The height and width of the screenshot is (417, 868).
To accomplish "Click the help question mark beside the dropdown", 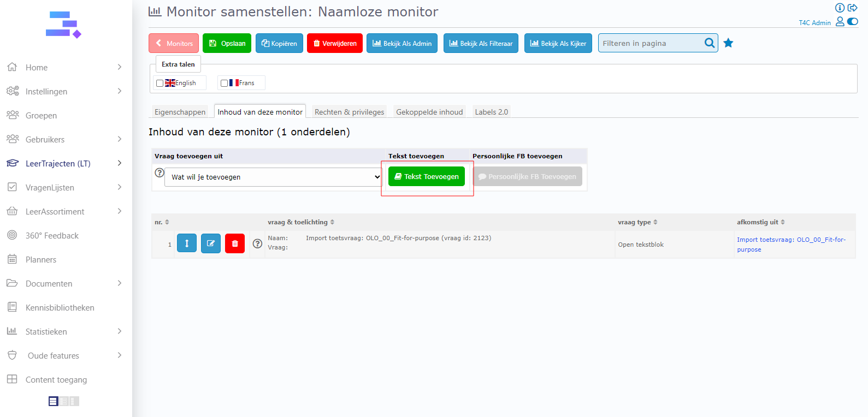I will tap(160, 172).
